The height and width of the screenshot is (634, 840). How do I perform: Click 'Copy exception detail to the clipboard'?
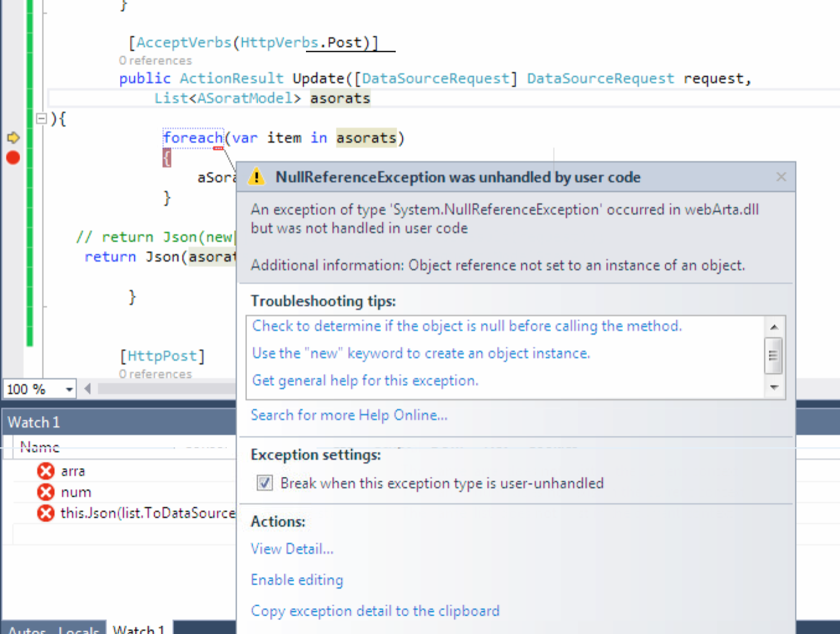coord(375,611)
